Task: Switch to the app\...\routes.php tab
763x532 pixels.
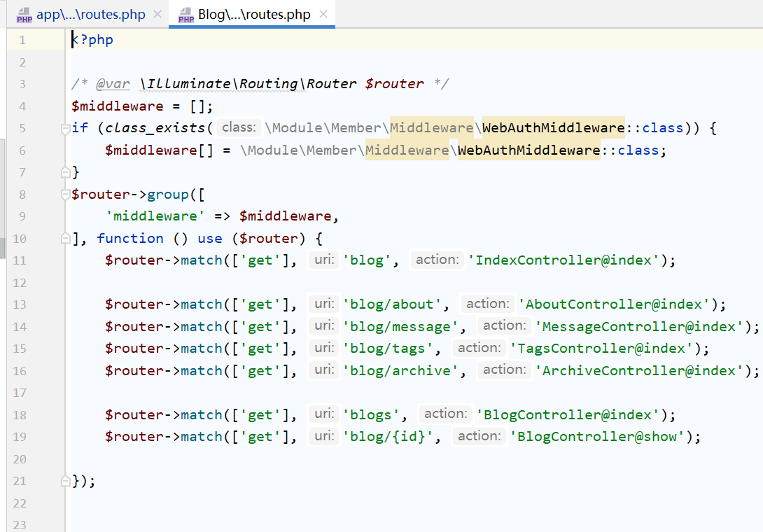Action: 90,15
